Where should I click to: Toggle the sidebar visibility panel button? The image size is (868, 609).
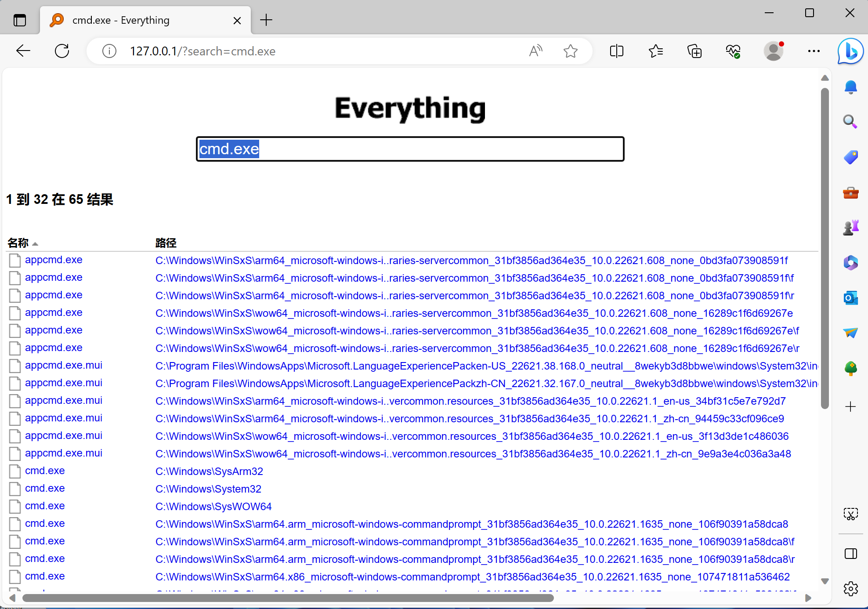(x=850, y=554)
